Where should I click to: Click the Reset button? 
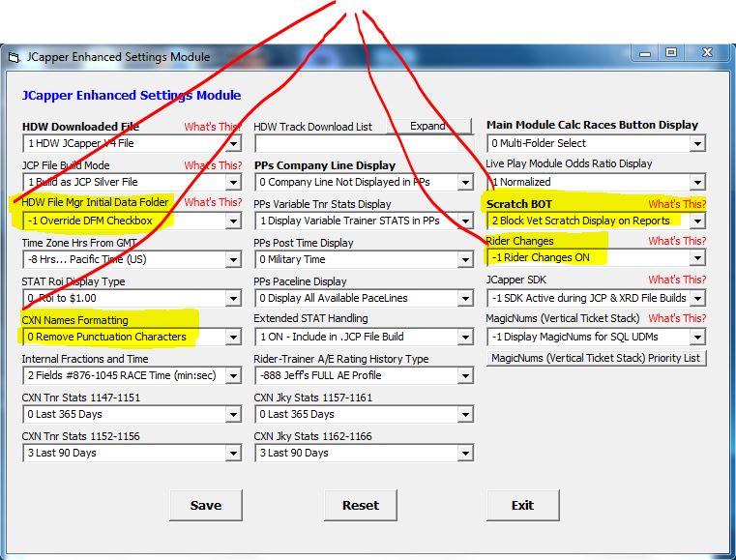click(x=361, y=505)
